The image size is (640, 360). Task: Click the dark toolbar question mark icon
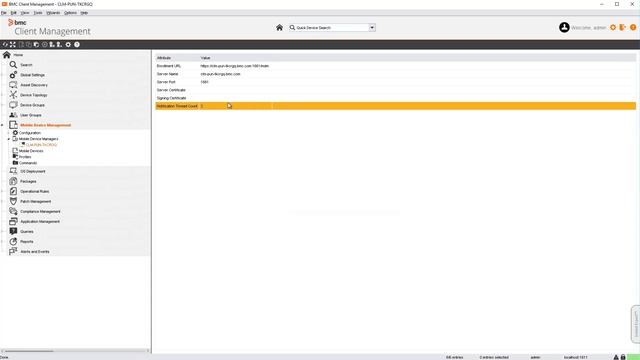coord(77,44)
